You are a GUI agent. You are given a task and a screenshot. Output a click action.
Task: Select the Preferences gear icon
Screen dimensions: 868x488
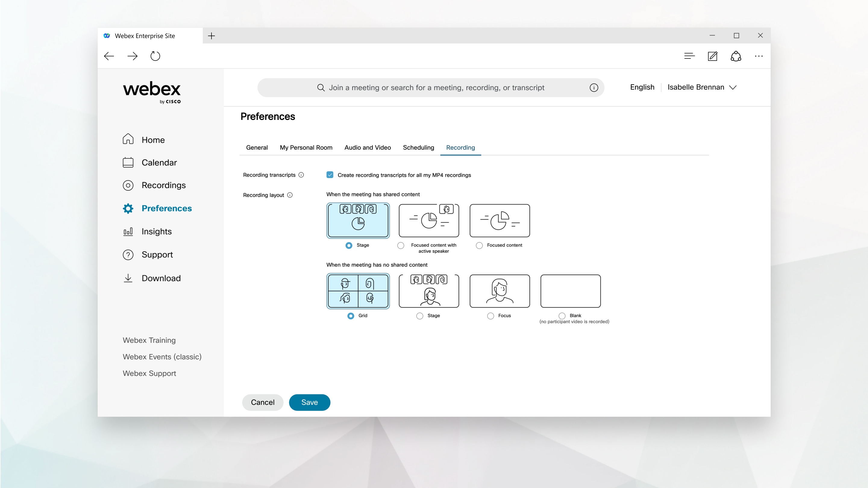point(128,208)
